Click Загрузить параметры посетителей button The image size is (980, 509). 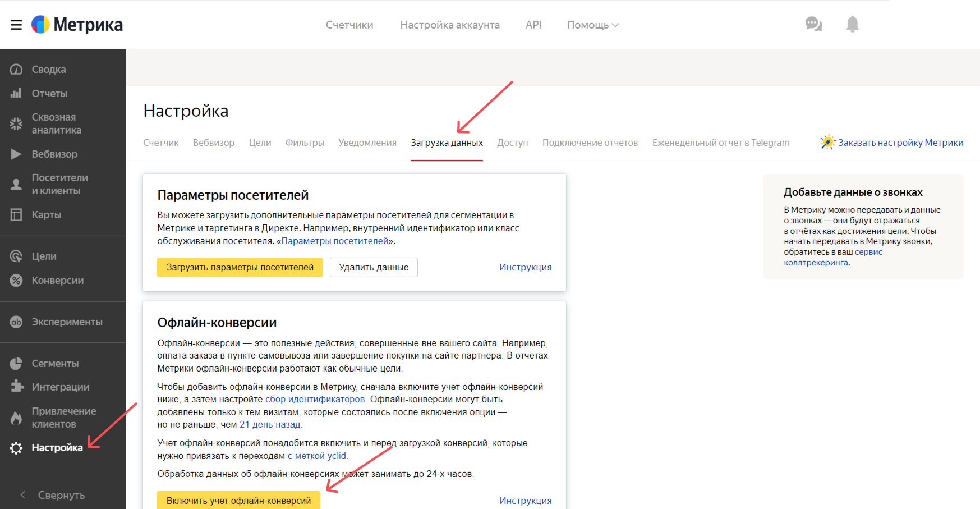(240, 267)
